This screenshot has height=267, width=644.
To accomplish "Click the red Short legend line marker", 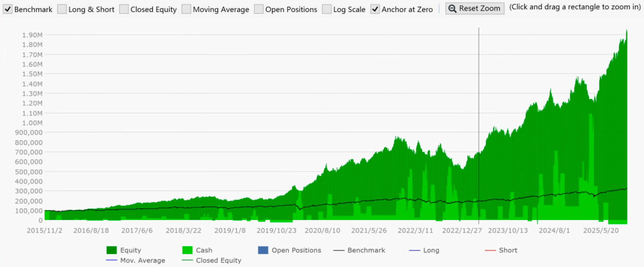I will coord(490,251).
